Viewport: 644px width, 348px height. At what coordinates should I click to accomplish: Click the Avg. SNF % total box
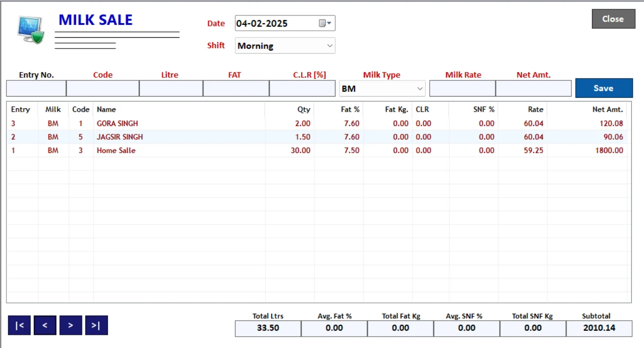[466, 328]
